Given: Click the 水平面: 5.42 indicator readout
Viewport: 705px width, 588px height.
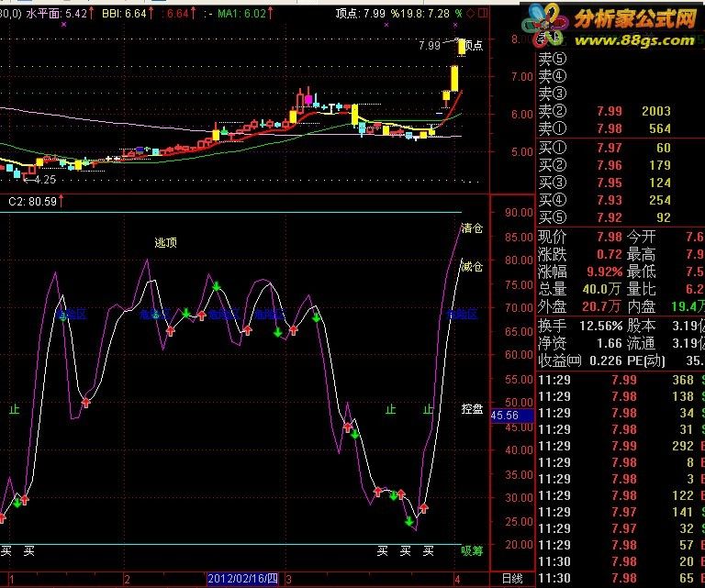Looking at the screenshot, I should 60,14.
